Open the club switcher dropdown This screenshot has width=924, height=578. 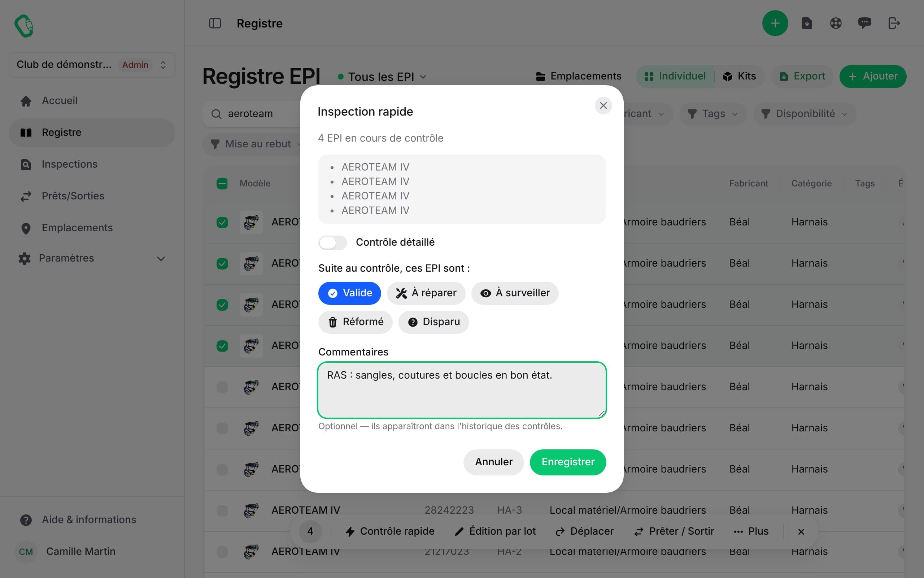pos(92,65)
